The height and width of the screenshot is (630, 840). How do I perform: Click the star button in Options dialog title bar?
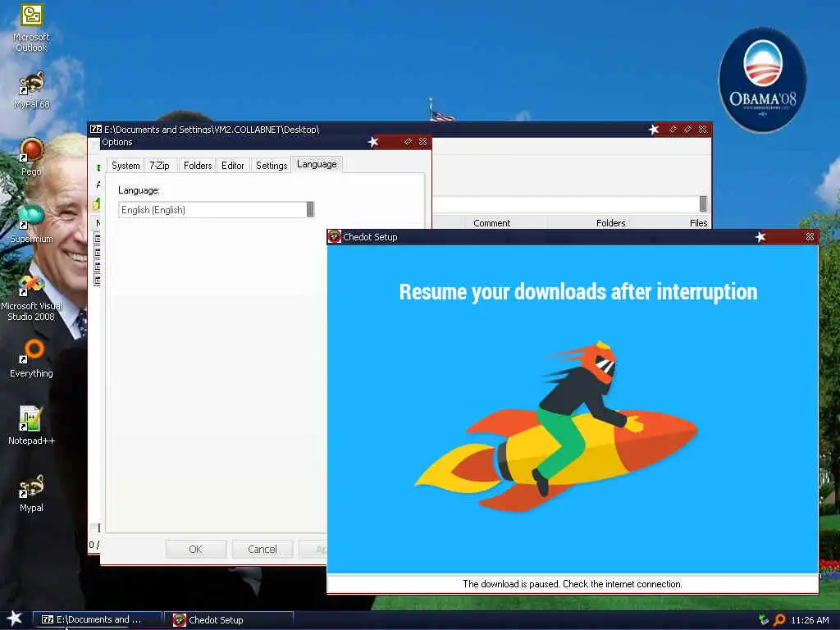[x=373, y=142]
